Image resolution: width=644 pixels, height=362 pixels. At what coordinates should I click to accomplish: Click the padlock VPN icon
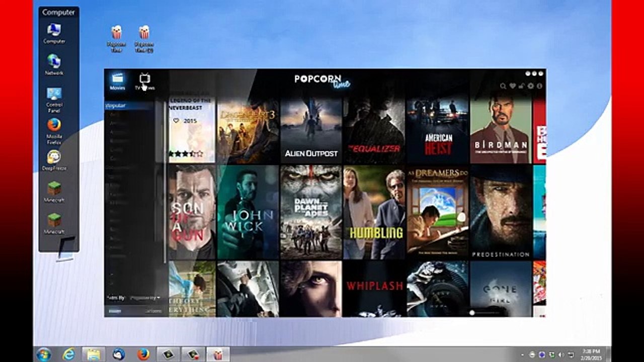521,86
